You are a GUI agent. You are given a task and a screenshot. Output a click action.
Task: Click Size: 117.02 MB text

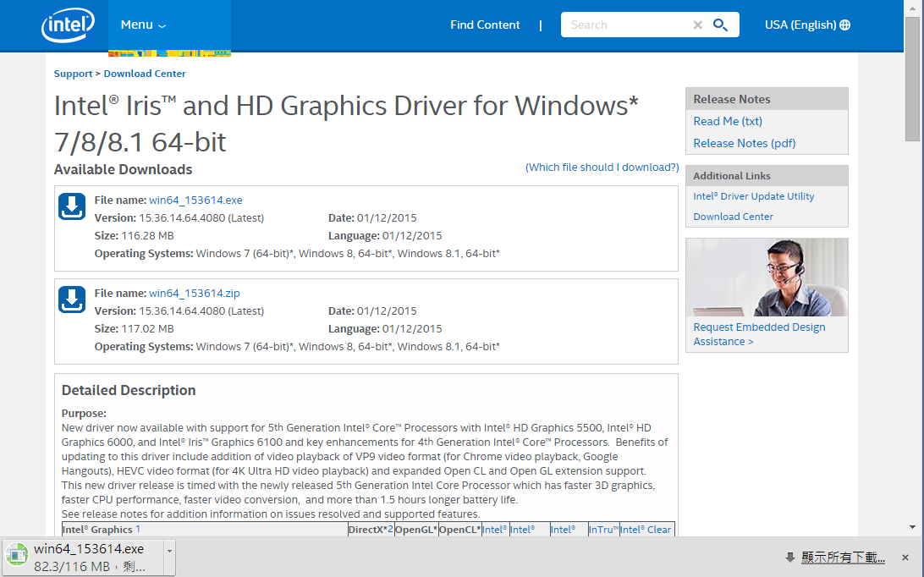click(x=134, y=329)
